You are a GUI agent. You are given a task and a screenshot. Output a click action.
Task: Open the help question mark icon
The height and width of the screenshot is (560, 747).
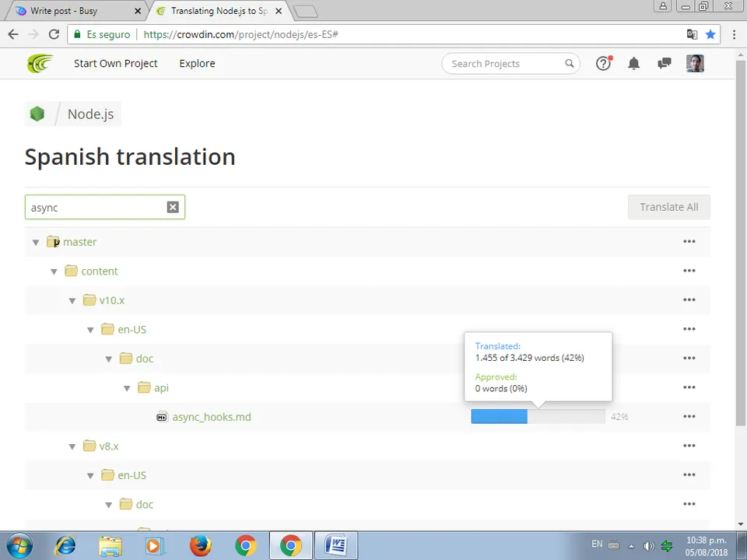pos(603,63)
